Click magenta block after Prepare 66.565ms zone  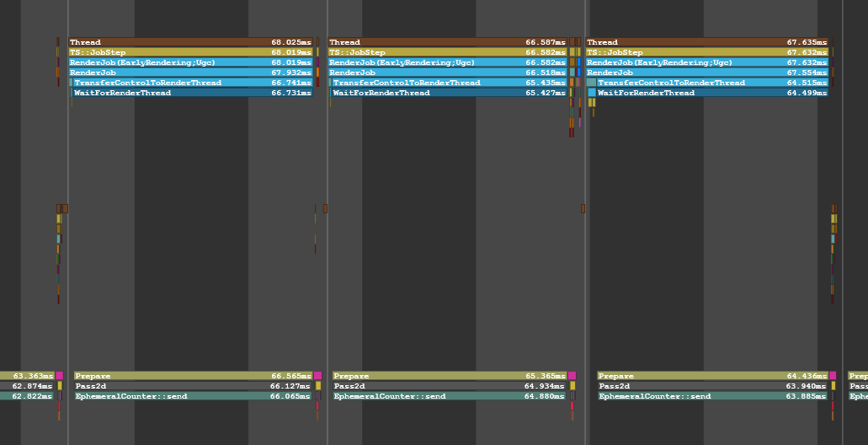(x=317, y=376)
